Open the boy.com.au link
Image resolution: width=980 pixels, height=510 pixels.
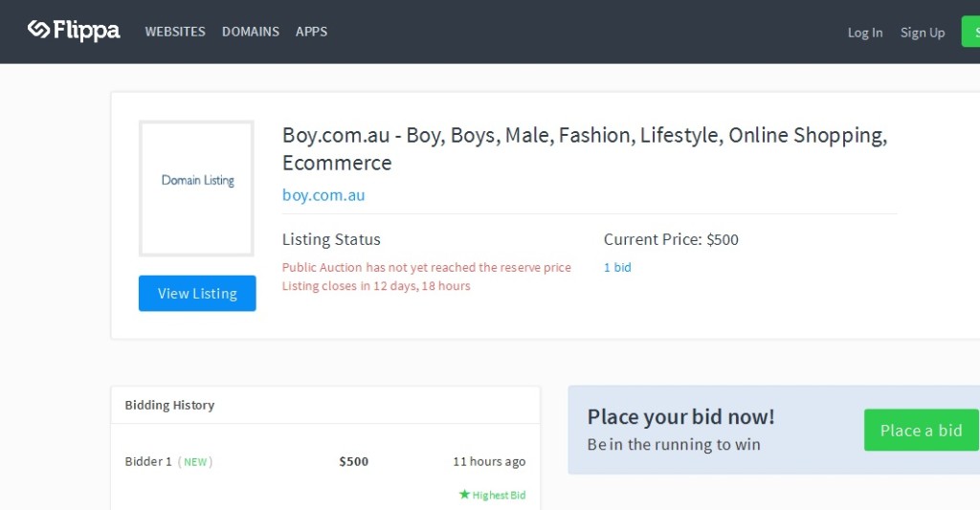[x=323, y=195]
